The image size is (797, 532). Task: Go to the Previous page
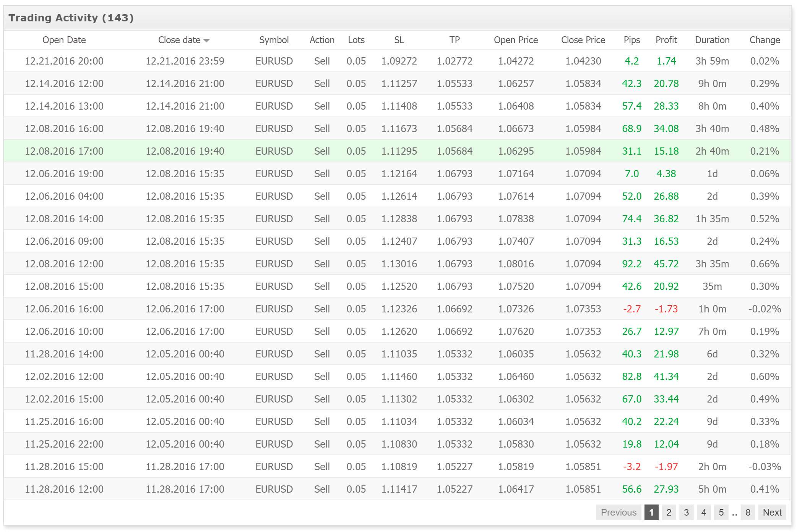(x=618, y=513)
